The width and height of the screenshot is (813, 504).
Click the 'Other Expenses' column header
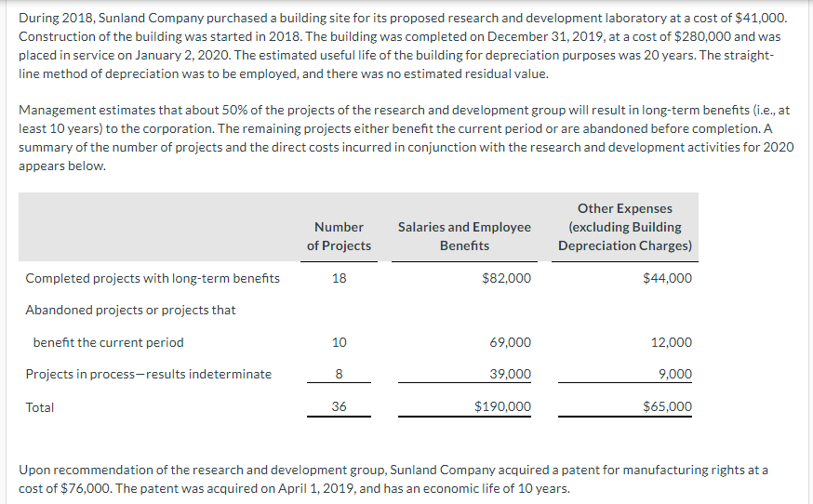click(625, 227)
